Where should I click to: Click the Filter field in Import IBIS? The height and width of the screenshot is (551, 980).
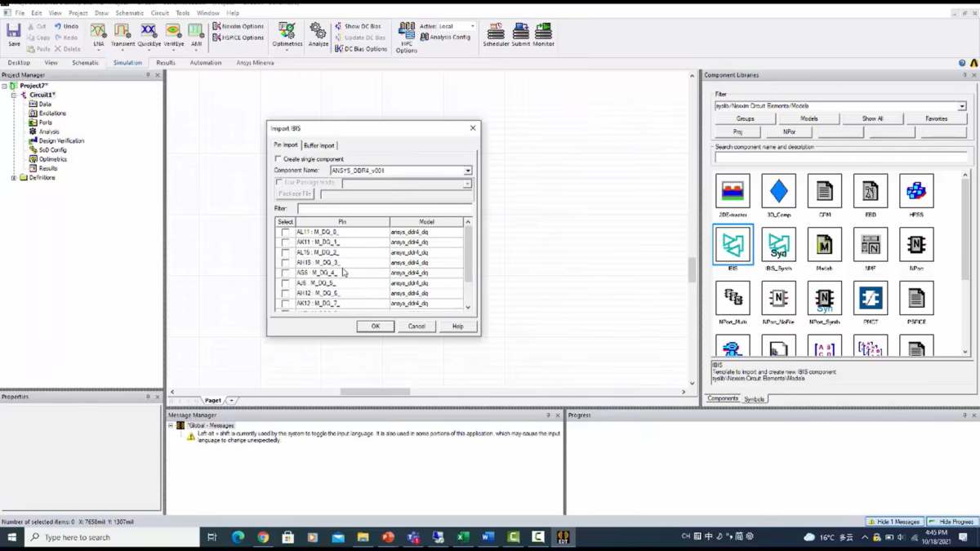click(385, 209)
